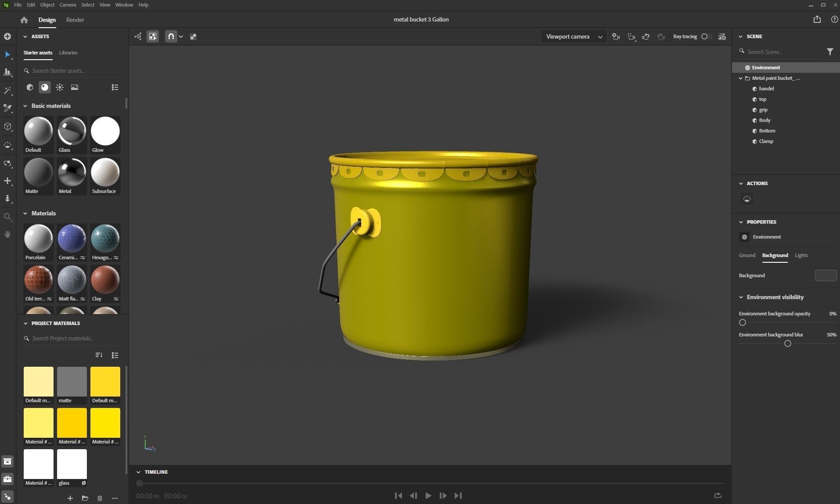Select the Sampler eyedropper tool

point(7,108)
